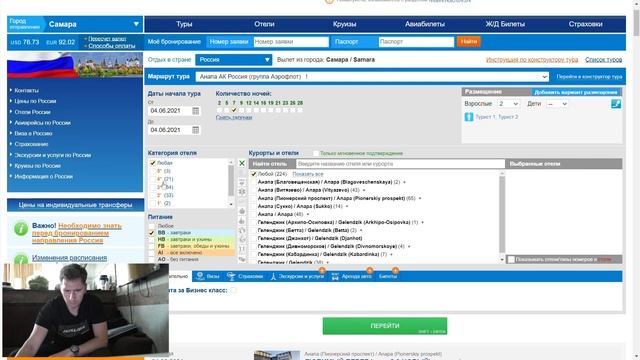Screen dimensions: 640x360
Task: Click the Номер заявки button
Action: pos(229,42)
